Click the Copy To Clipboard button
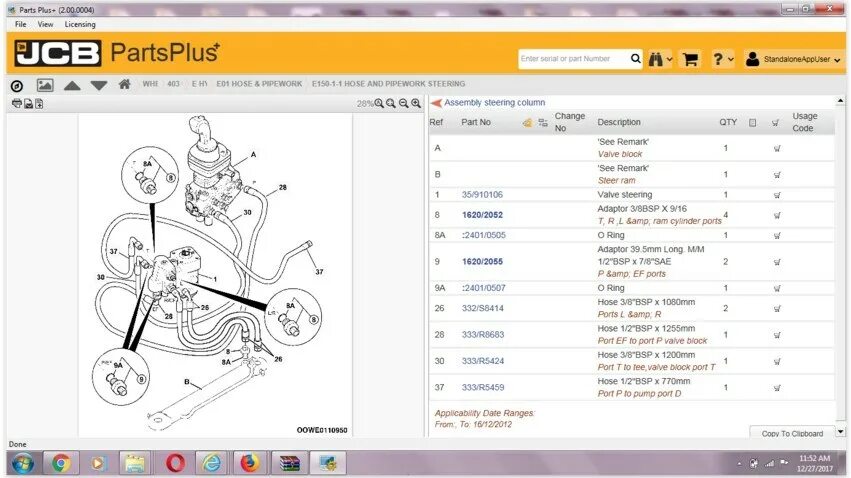851x478 pixels. tap(792, 432)
